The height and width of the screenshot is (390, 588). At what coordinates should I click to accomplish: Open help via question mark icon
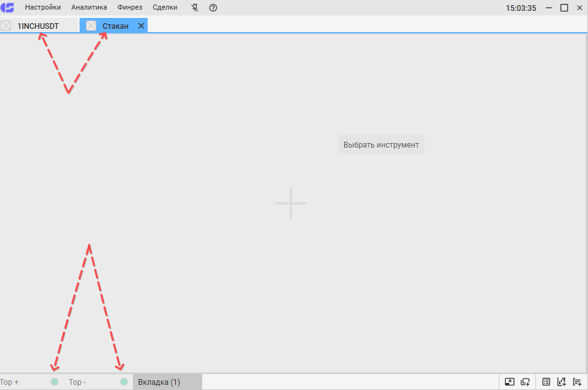(x=213, y=8)
